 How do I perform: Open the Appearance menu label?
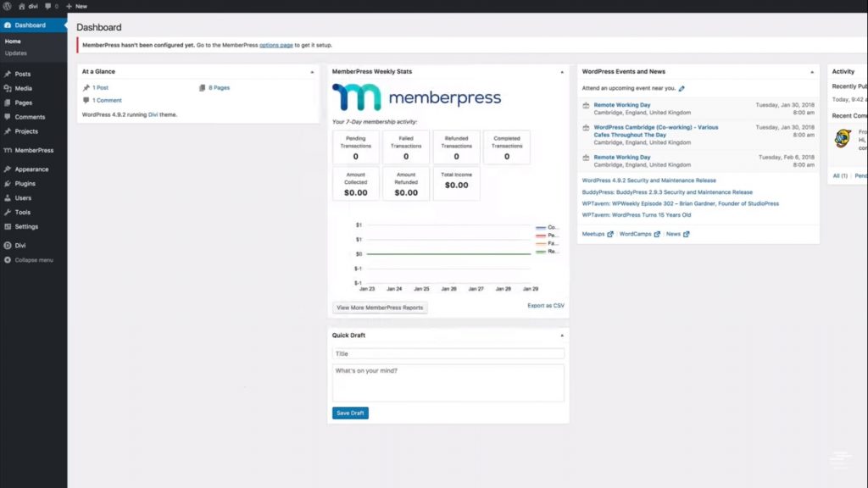tap(31, 169)
